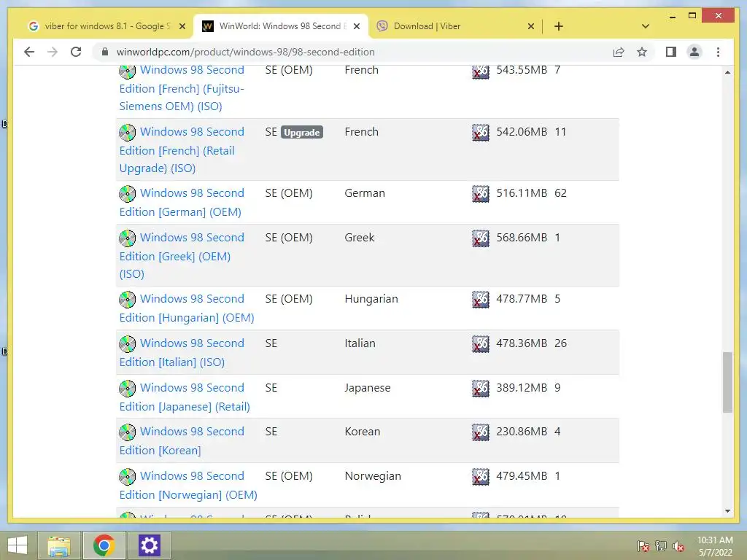Select the 516.11MB size value
The width and height of the screenshot is (747, 560).
522,192
